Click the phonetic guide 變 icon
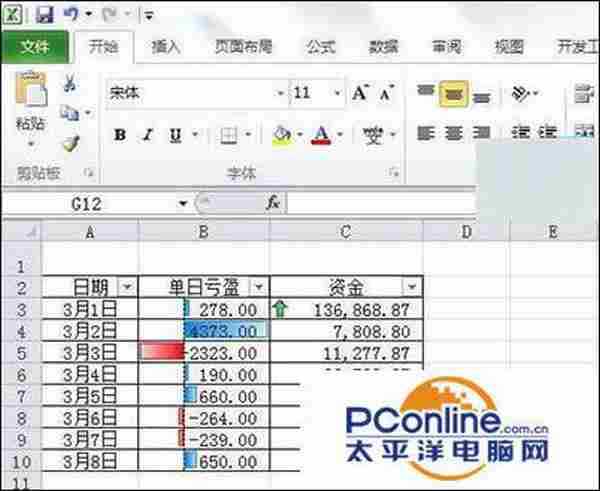The image size is (600, 491). pos(373,135)
